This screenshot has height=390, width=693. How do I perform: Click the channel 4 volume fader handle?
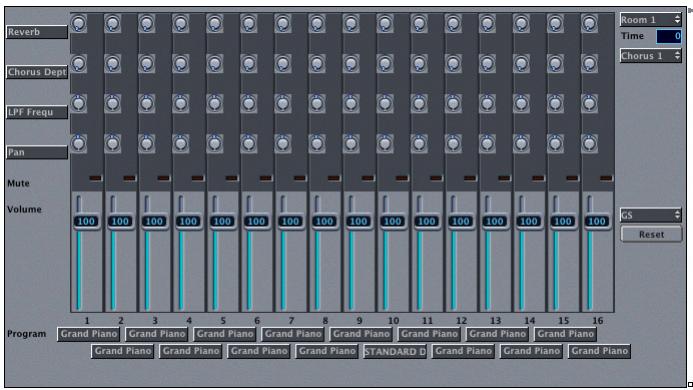tap(188, 222)
